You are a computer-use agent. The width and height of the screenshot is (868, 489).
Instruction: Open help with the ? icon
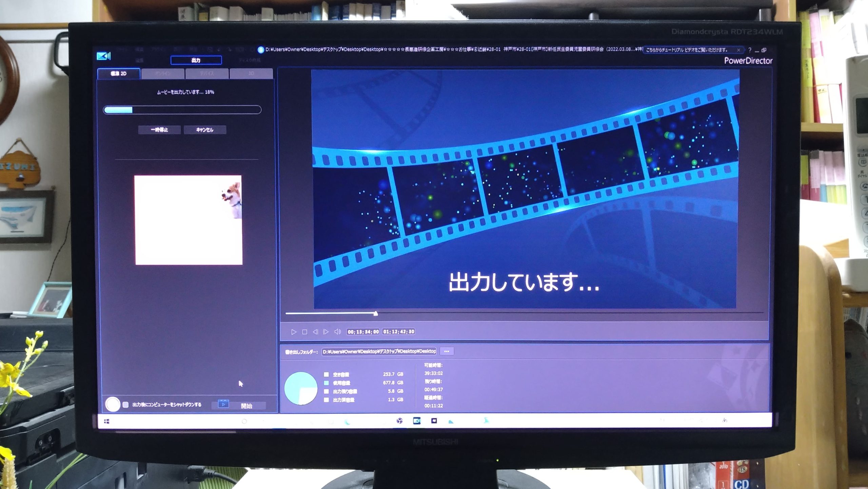pyautogui.click(x=750, y=50)
